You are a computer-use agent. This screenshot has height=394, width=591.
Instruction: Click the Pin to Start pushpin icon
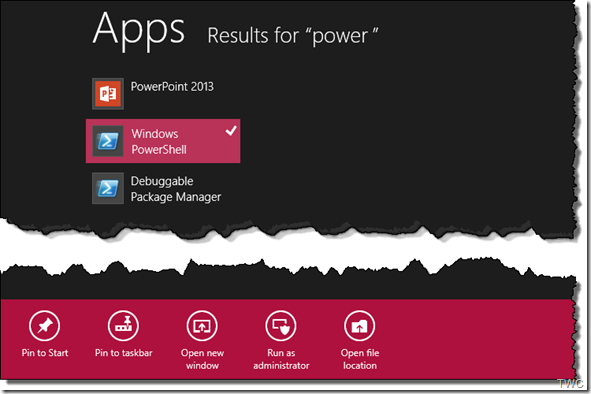[x=44, y=325]
